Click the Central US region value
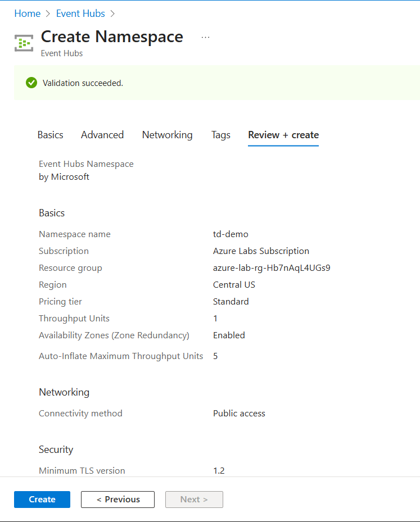The image size is (420, 522). pyautogui.click(x=234, y=285)
